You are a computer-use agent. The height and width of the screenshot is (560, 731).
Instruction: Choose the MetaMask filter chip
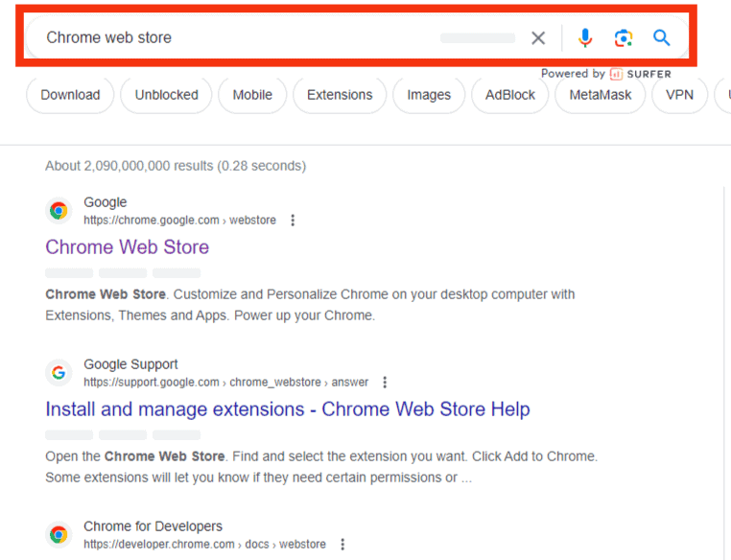(601, 95)
